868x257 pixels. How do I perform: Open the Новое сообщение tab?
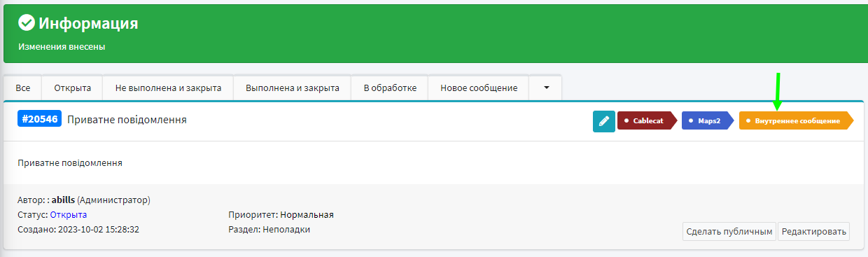pos(479,88)
